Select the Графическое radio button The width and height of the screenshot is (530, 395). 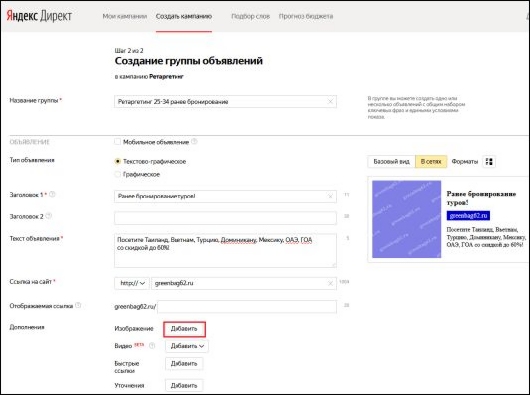117,174
